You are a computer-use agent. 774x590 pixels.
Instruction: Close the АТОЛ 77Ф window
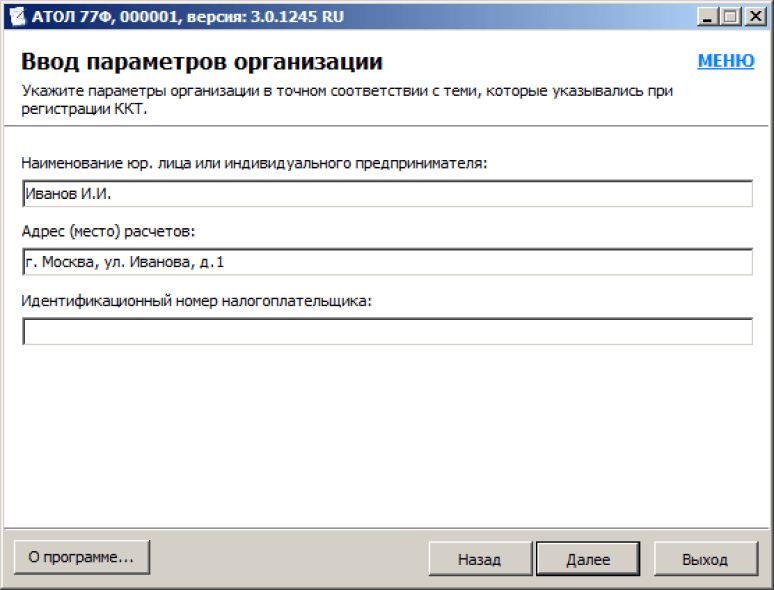coord(756,17)
